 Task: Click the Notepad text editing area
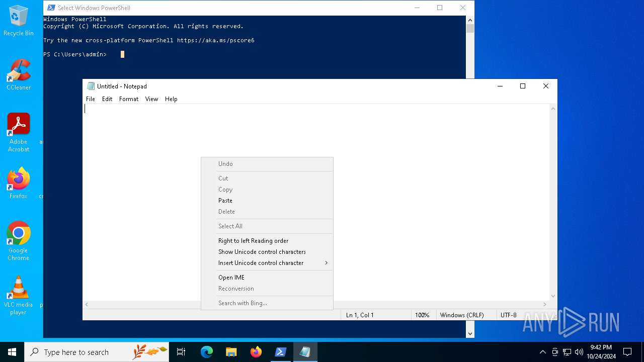pos(316,202)
